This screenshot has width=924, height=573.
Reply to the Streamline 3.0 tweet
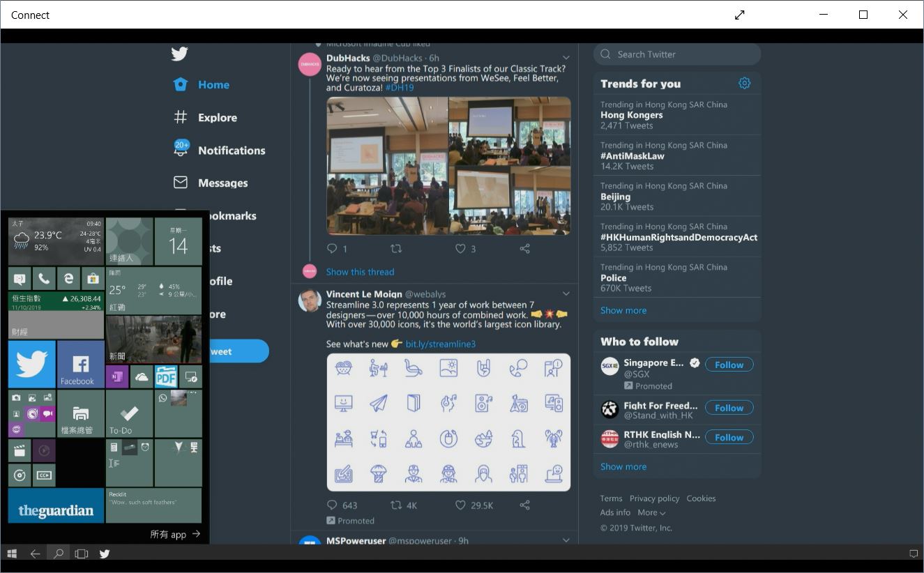point(332,505)
